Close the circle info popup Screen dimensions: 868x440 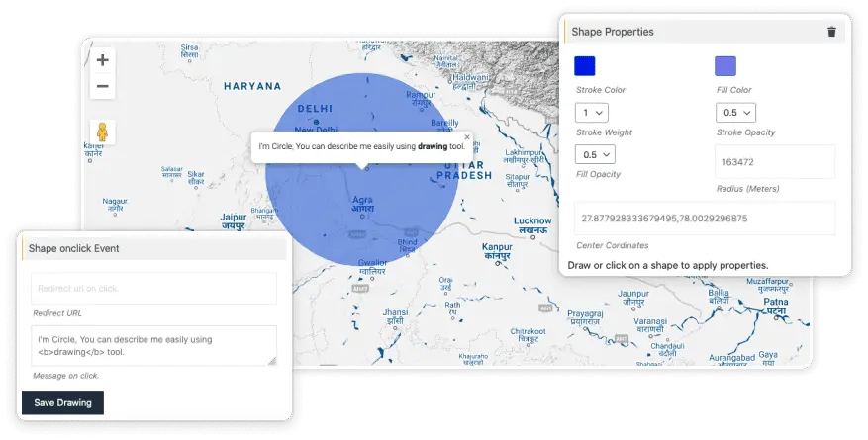point(467,137)
